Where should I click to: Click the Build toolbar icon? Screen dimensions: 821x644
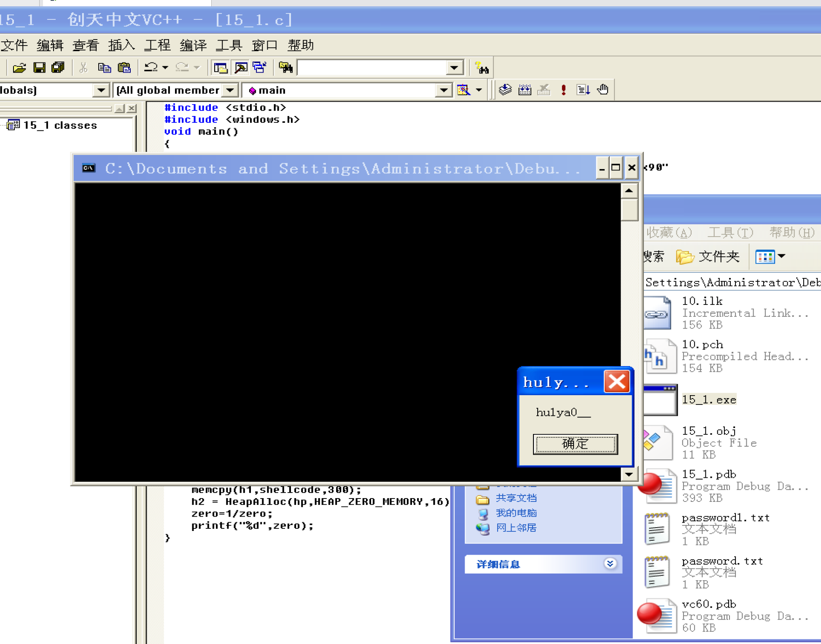point(525,90)
